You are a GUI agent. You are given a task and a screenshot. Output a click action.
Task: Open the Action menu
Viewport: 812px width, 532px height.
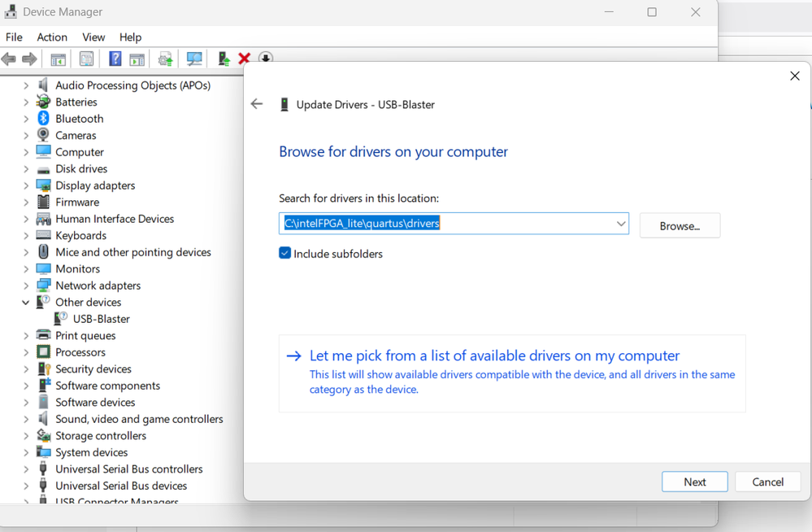[52, 37]
